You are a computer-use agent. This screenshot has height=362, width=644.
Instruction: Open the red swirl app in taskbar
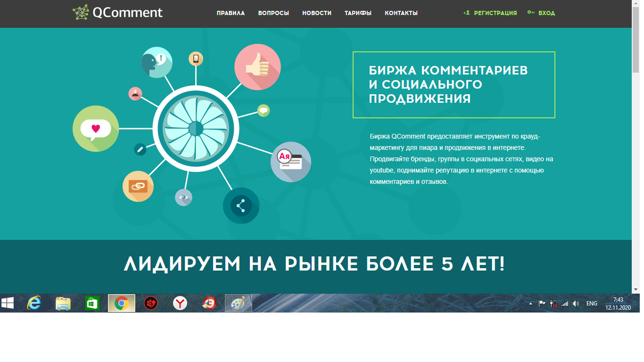click(209, 304)
